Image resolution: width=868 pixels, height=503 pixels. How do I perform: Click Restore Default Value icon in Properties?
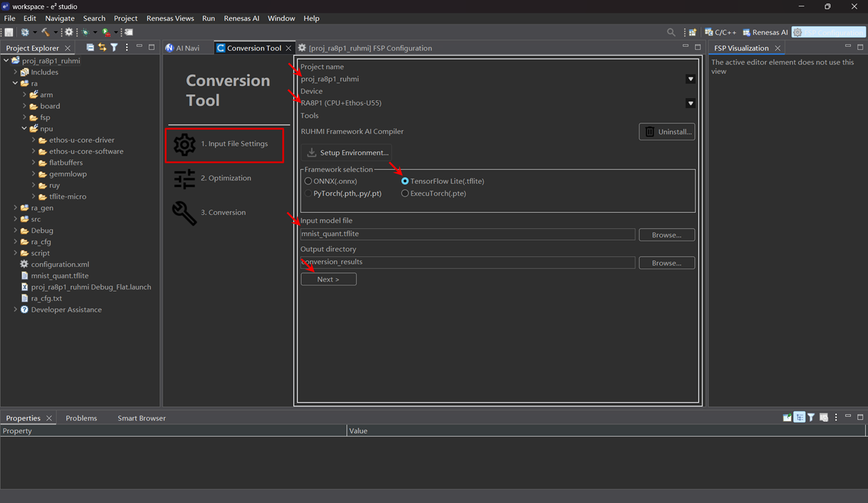[x=824, y=418]
